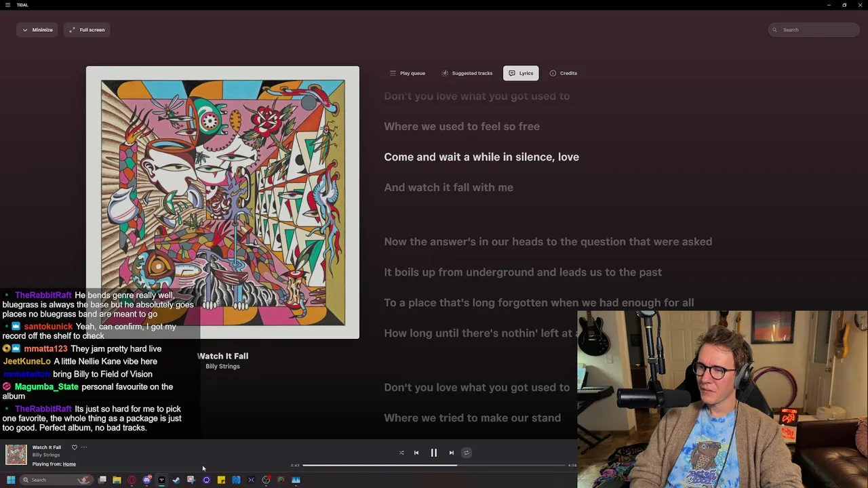This screenshot has height=488, width=868.
Task: Minimize the now playing view
Action: point(37,30)
